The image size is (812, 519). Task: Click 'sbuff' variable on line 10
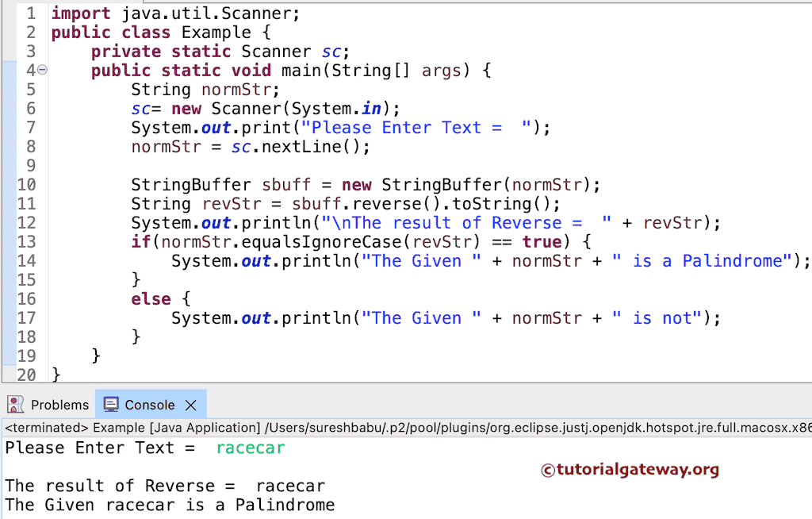point(286,185)
